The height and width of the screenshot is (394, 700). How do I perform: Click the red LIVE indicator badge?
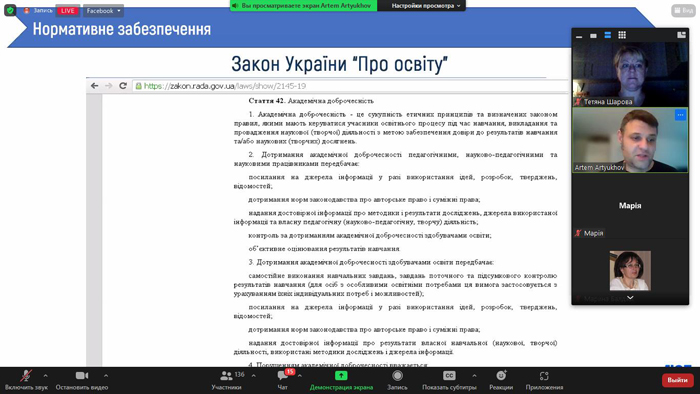coord(68,11)
